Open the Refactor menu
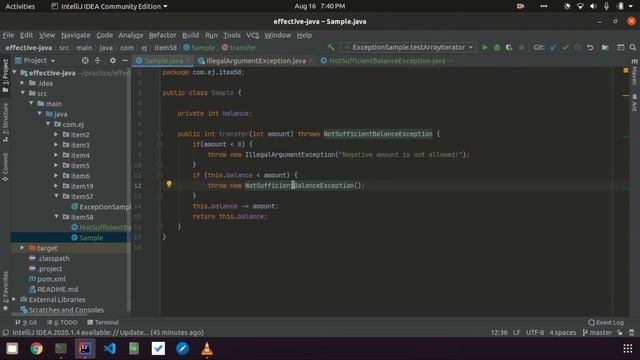Viewport: 640px width, 360px height. pyautogui.click(x=162, y=35)
